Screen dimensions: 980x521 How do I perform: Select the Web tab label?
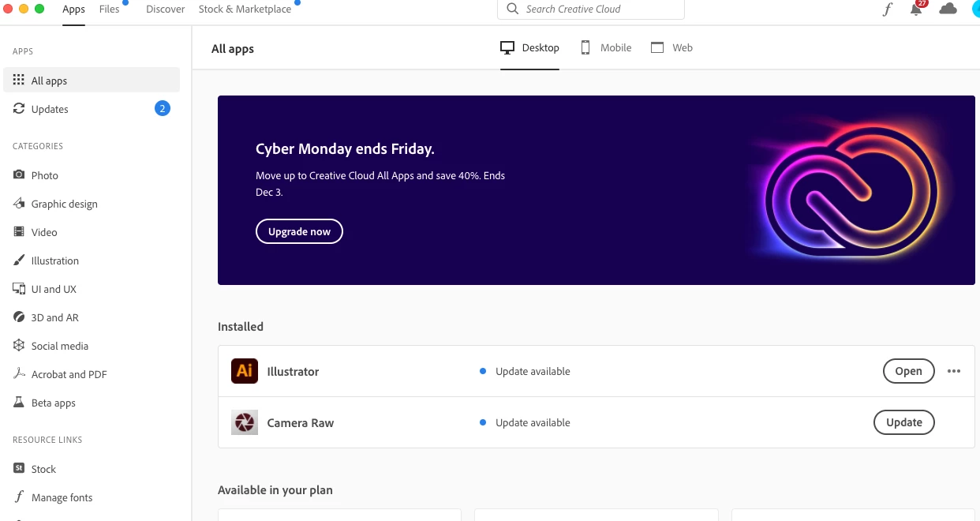tap(683, 48)
